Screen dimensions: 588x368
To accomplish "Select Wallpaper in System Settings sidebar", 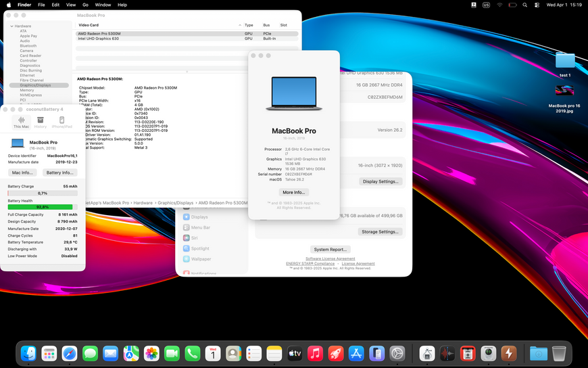I will pyautogui.click(x=197, y=258).
